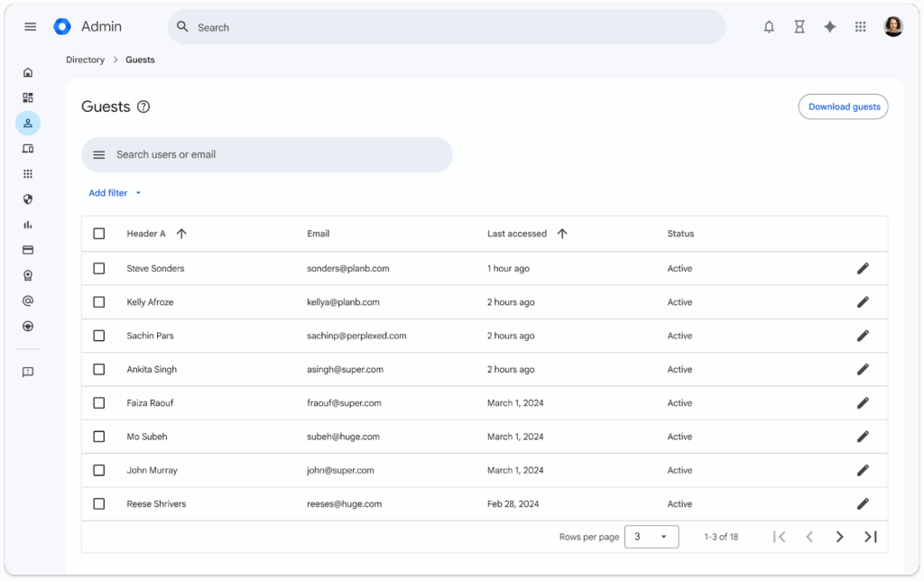924x581 pixels.
Task: Edit Steve Sonders with pencil icon
Action: coord(863,269)
